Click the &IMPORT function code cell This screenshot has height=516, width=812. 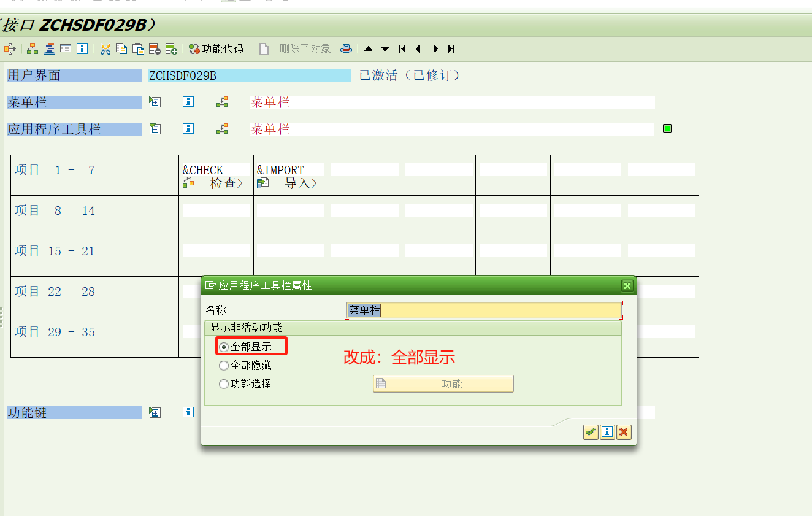290,170
